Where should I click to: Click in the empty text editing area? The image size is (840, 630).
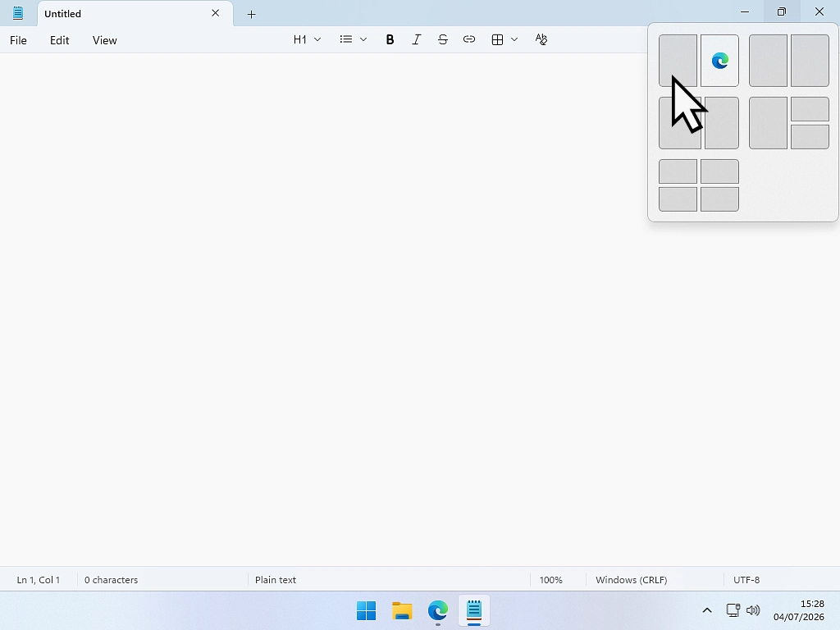coord(420,309)
